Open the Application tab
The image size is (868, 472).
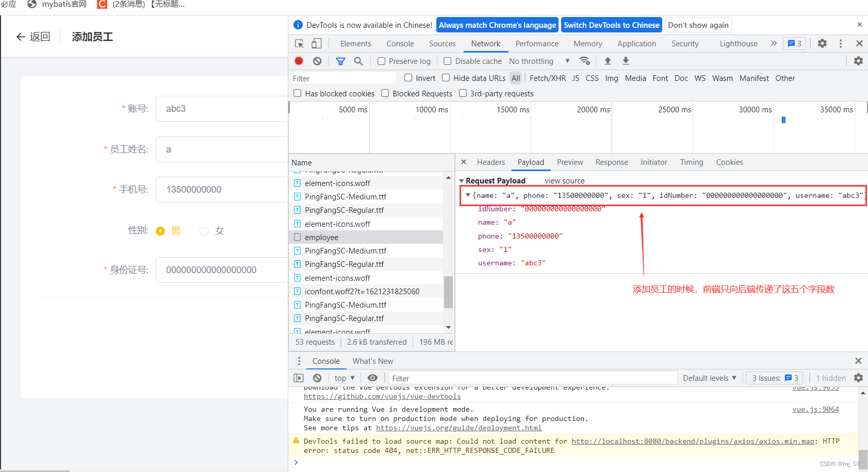tap(636, 44)
